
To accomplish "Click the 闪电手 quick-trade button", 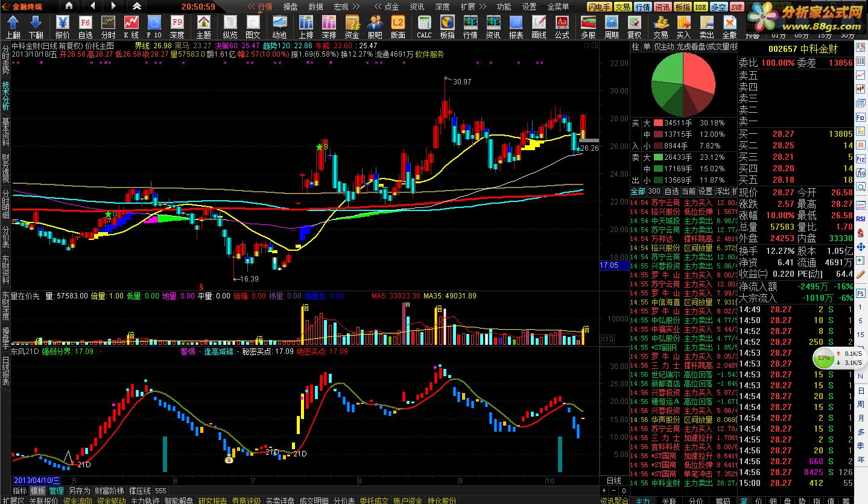I will tap(600, 7).
